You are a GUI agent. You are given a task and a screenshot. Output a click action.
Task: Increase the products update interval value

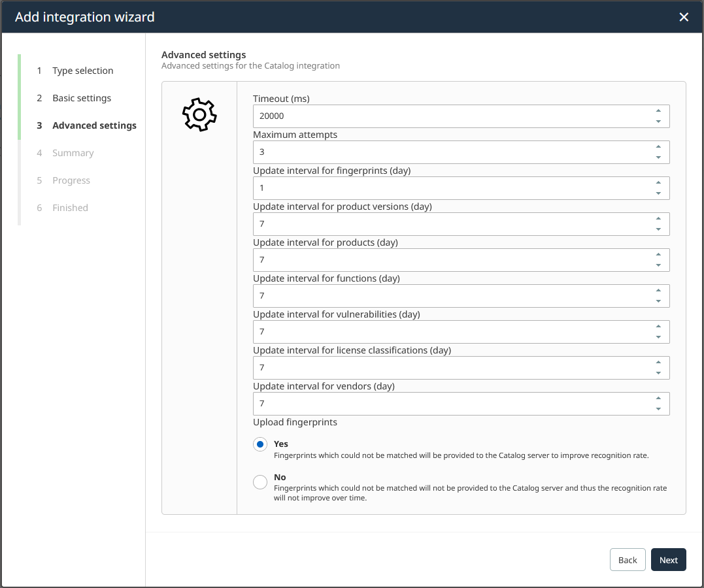point(658,255)
